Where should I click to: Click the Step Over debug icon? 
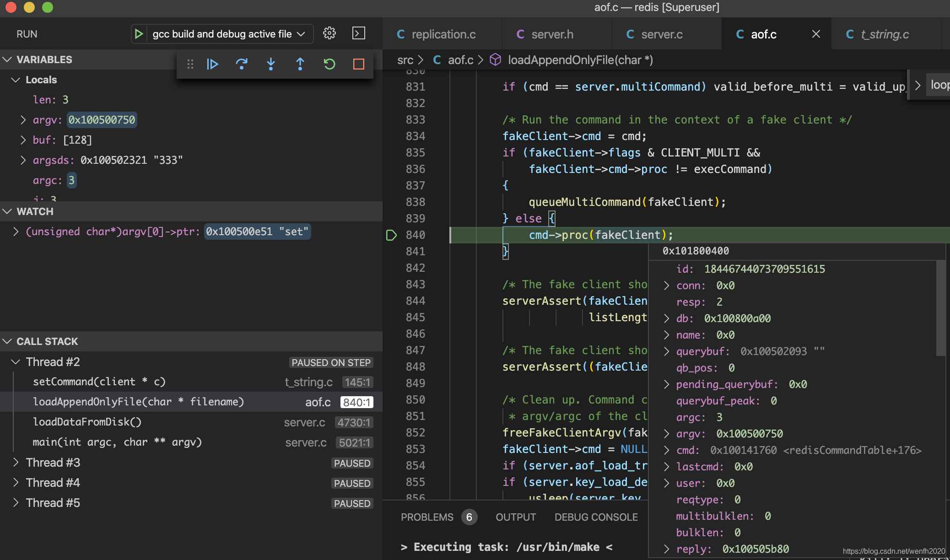coord(242,64)
